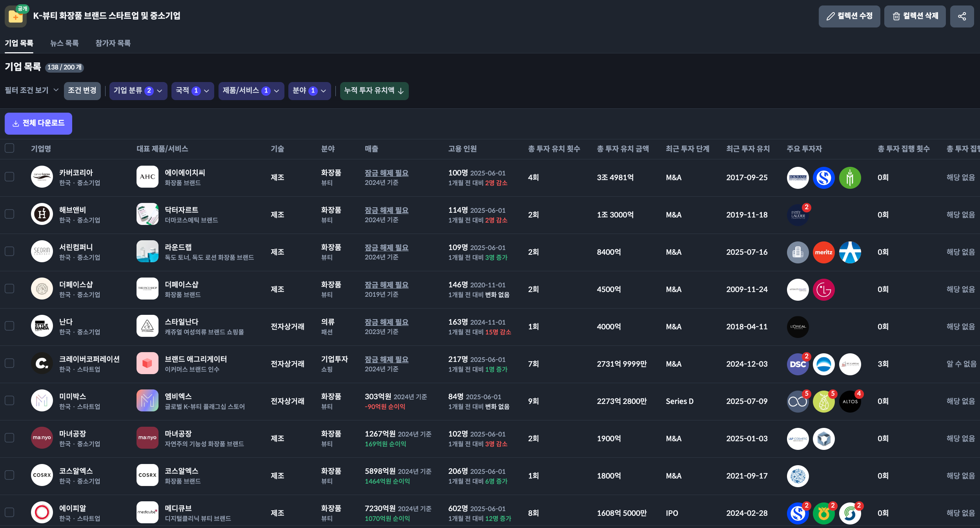This screenshot has width=980, height=528.
Task: Expand the 기업 분류 filter dropdown
Action: 138,91
